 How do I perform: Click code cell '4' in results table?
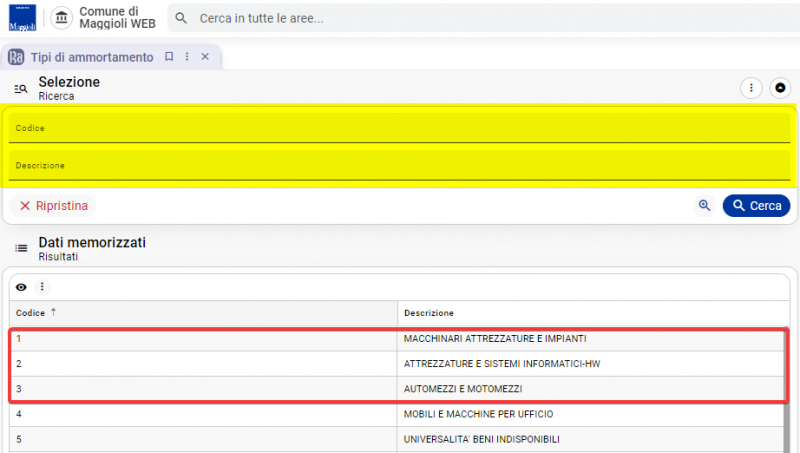(203, 414)
